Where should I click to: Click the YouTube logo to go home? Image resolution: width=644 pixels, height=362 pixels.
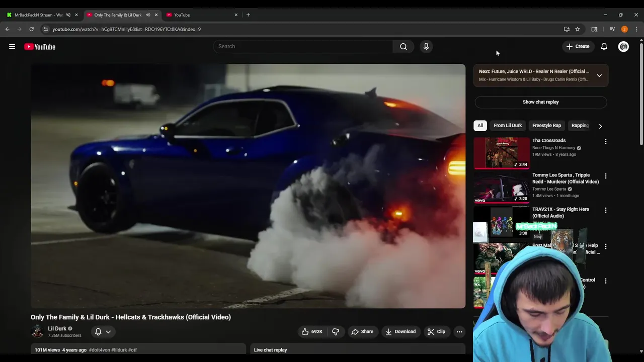coord(40,47)
